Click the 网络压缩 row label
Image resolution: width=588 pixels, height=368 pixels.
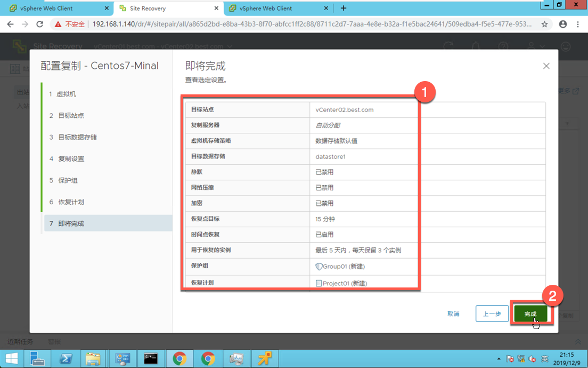[x=202, y=187]
